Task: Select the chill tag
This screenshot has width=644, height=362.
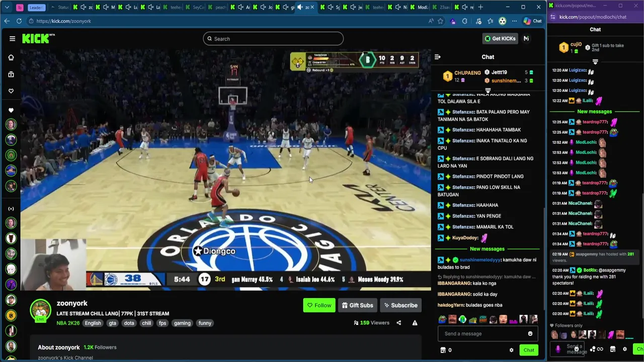Action: pyautogui.click(x=146, y=323)
